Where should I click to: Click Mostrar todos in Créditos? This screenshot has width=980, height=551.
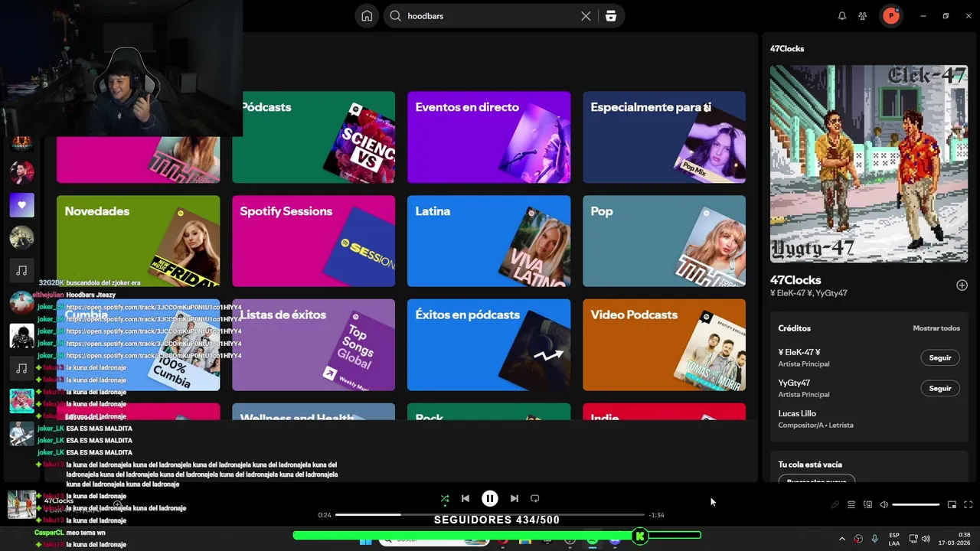point(936,328)
